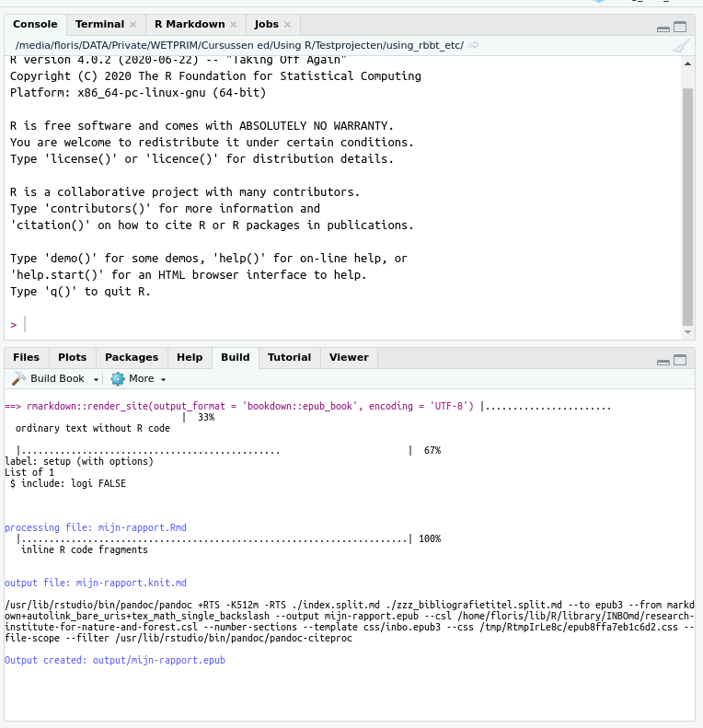Click 'label: setup (with options)' text
Image resolution: width=703 pixels, height=728 pixels.
tap(79, 461)
